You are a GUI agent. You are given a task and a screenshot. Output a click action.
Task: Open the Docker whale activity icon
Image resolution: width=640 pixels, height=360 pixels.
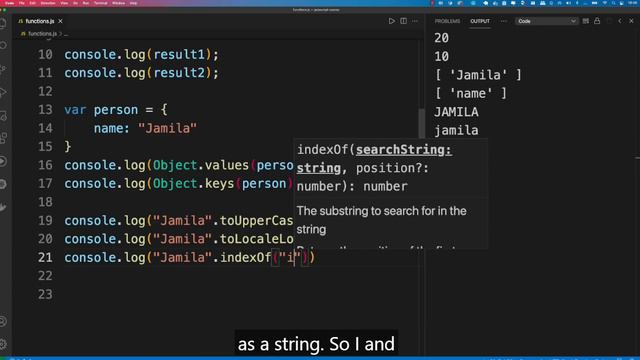[x=3, y=207]
